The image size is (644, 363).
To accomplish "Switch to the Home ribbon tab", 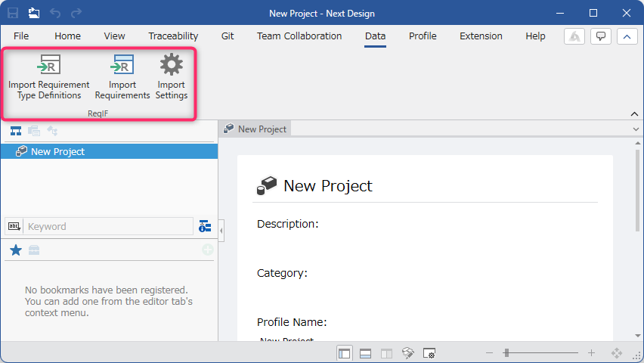I will click(68, 36).
